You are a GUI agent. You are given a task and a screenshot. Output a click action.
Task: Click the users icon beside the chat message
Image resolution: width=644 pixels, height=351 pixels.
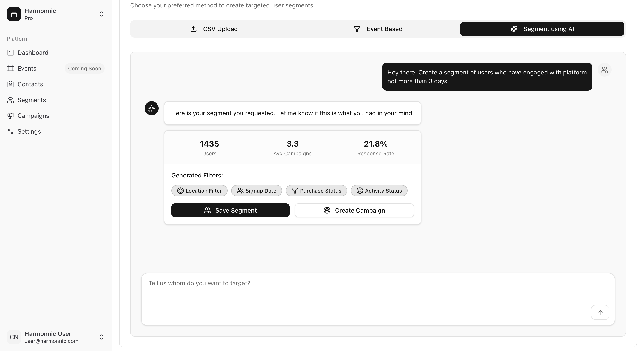605,69
